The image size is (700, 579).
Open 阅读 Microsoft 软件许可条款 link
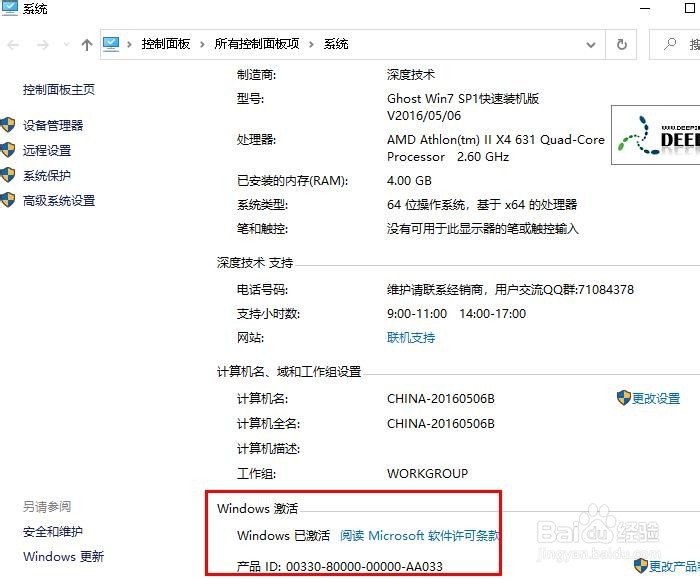pos(420,535)
